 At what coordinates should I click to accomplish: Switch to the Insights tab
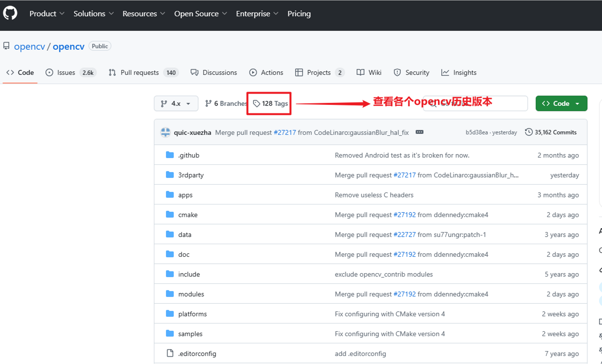coord(459,73)
